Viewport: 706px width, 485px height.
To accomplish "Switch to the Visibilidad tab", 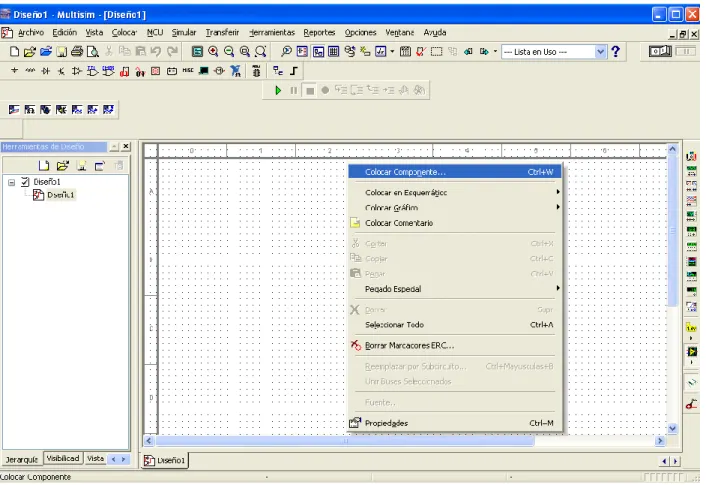I will pyautogui.click(x=63, y=458).
